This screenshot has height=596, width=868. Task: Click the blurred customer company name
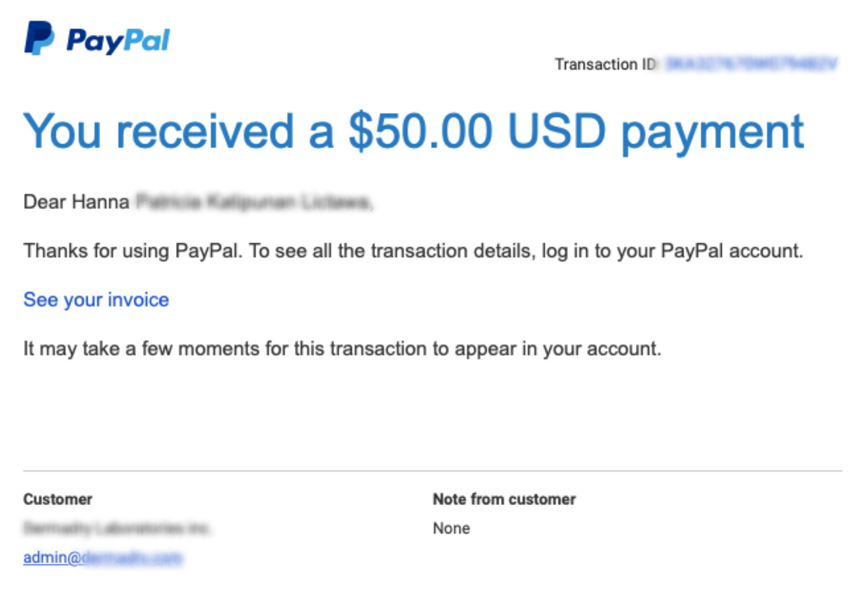coord(116,528)
